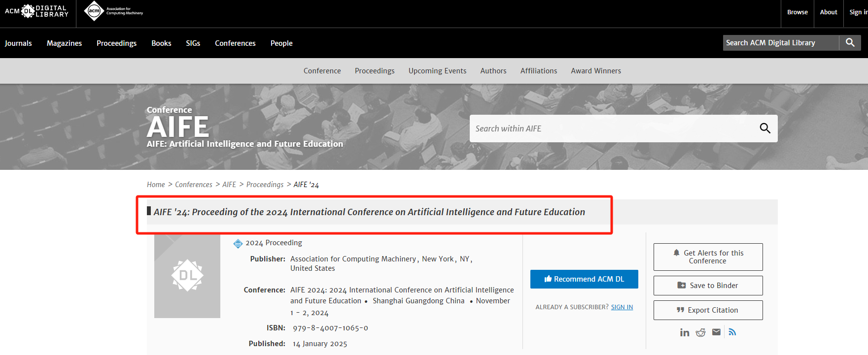Click the AIFE '24 proceeding title heading
This screenshot has height=355, width=868.
(369, 212)
